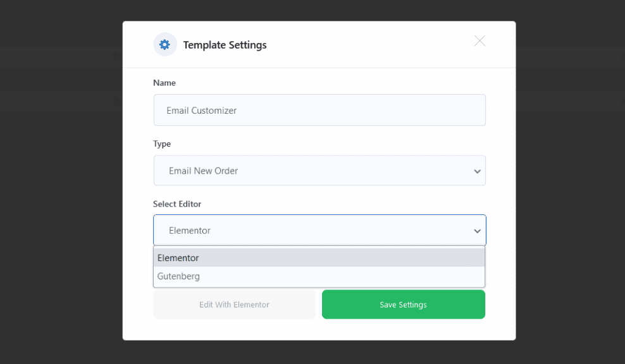Image resolution: width=625 pixels, height=364 pixels.
Task: Choose Elementor from the editor list
Action: tap(178, 258)
